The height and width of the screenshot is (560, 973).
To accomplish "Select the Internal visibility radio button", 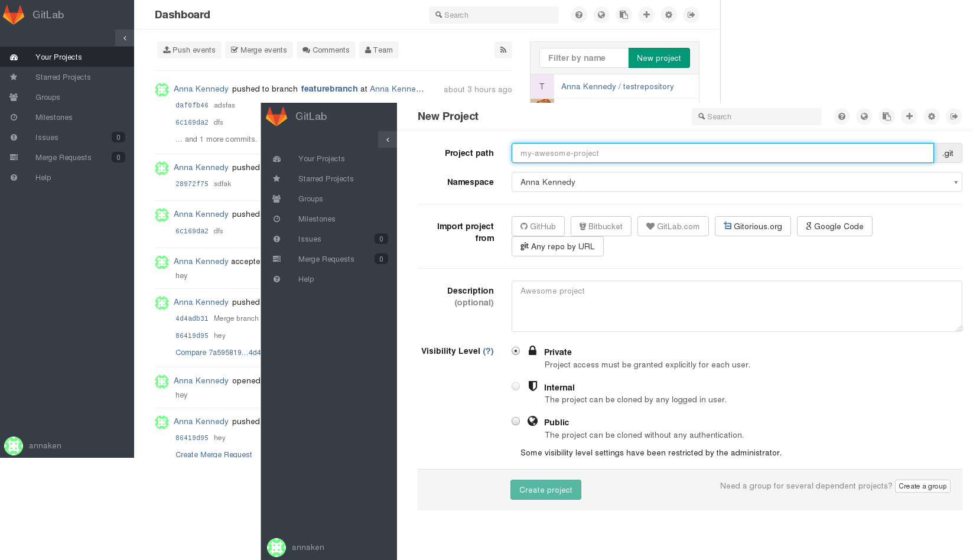I will 516,386.
